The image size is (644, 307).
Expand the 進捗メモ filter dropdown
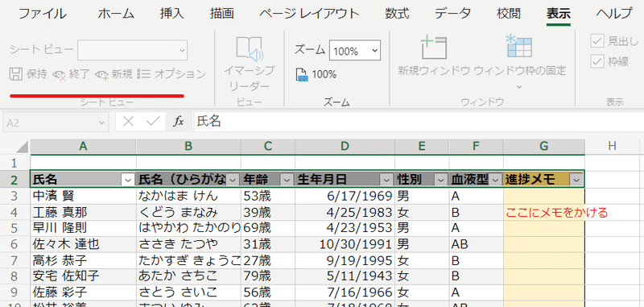(576, 180)
